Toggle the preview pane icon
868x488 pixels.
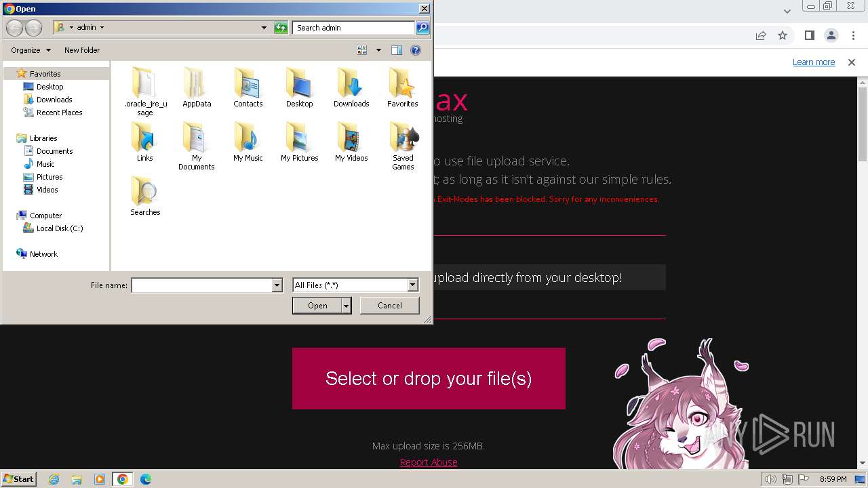[x=397, y=50]
